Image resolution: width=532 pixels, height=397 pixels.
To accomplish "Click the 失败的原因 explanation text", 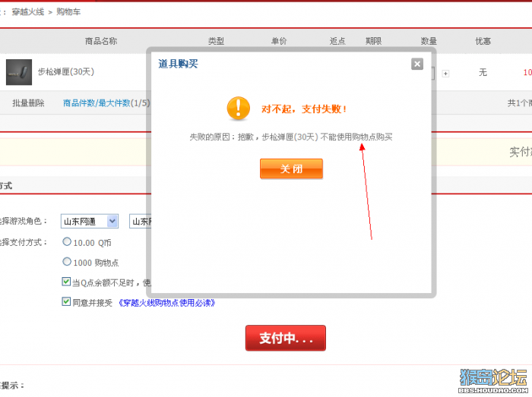I will (291, 137).
